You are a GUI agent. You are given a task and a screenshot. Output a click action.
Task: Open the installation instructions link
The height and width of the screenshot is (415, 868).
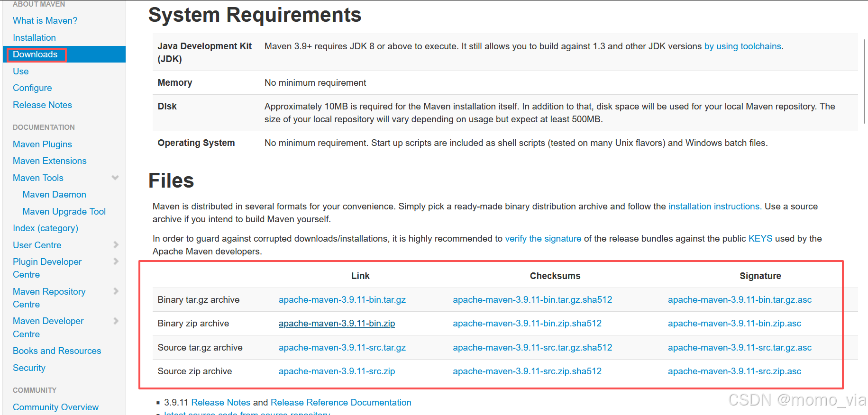click(x=715, y=206)
